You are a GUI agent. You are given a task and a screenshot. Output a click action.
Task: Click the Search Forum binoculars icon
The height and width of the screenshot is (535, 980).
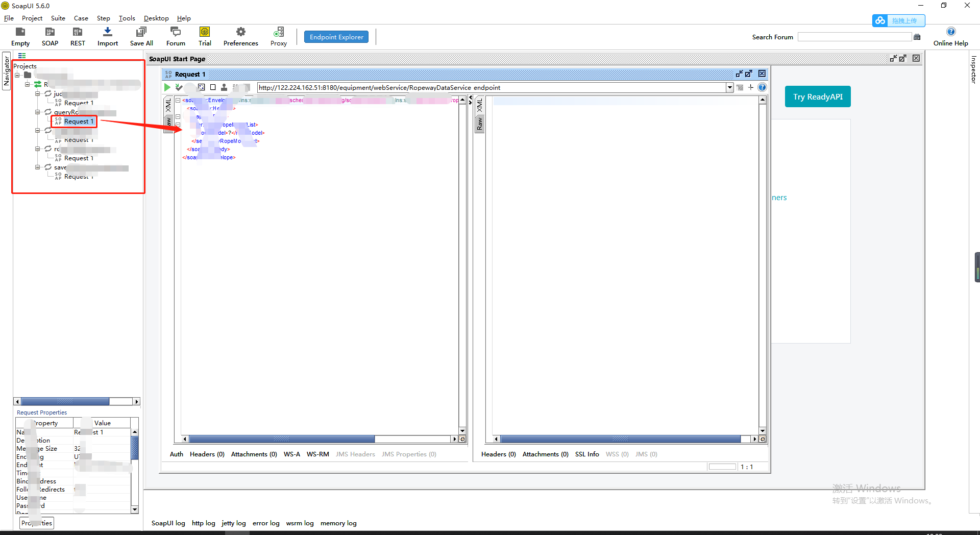point(917,37)
